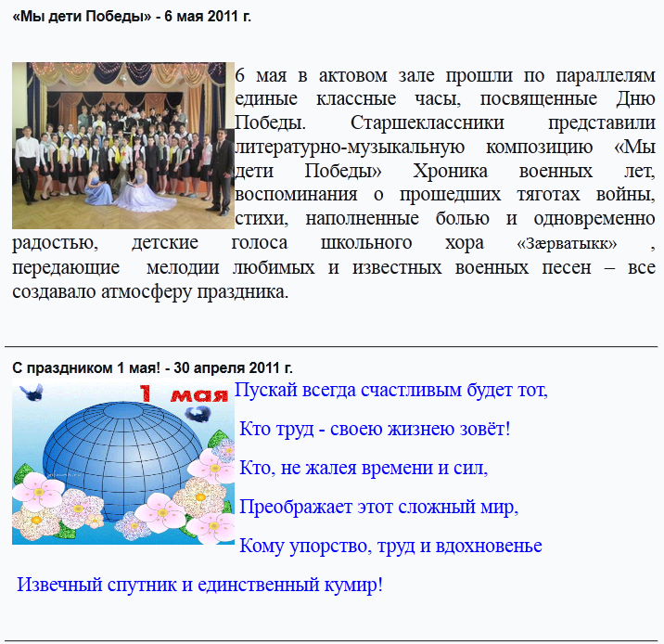The image size is (664, 644).
Task: Click the line "Кому упорство, труд и вдохновенье"
Action: click(390, 546)
